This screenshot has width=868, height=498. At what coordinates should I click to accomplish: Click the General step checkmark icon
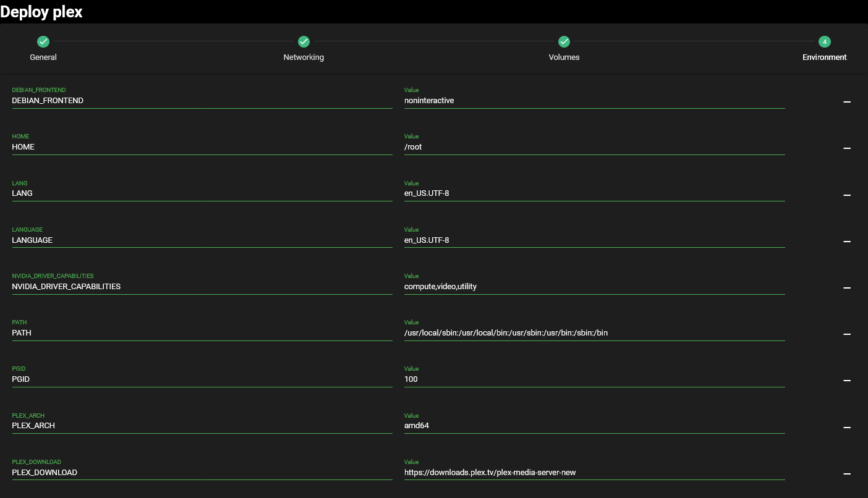click(43, 41)
